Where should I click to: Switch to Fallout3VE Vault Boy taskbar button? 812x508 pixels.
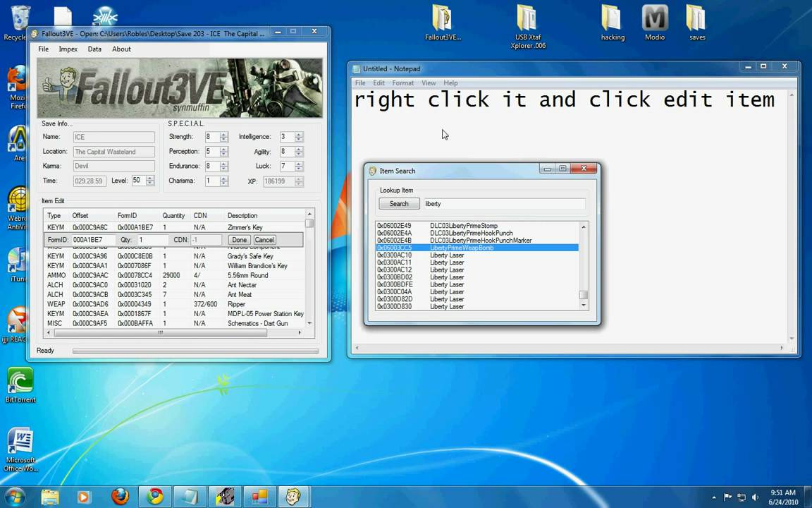(x=294, y=497)
